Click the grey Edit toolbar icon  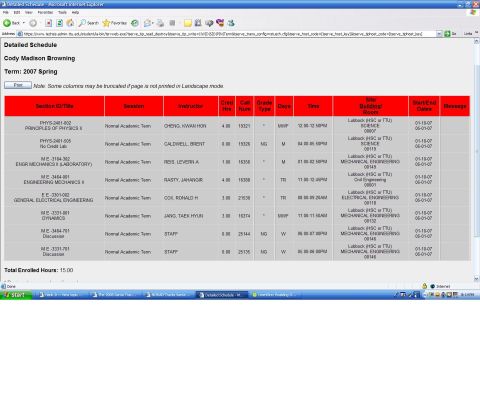coord(172,23)
